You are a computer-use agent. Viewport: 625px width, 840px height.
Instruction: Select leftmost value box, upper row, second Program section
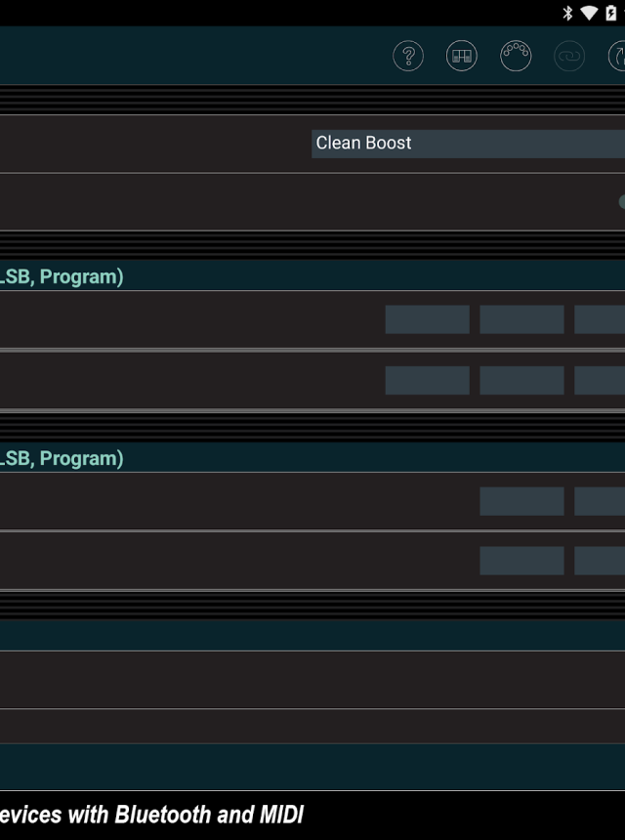521,501
